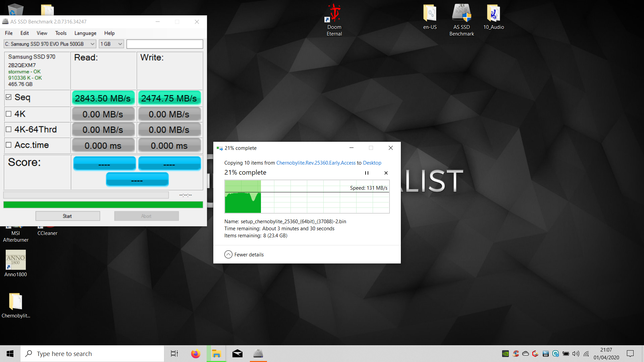Open CCleaner tray icon
The image size is (644, 362).
(516, 354)
